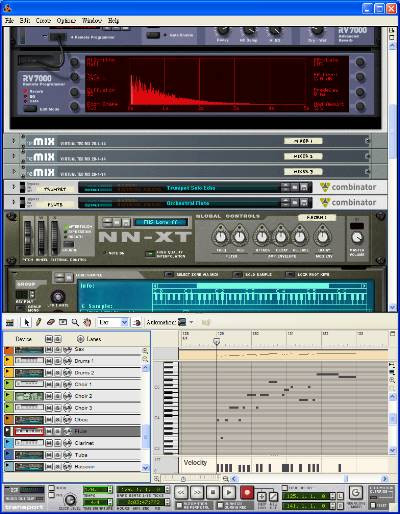Select the Pencil tool
Screen dimensions: 400x514
point(38,322)
